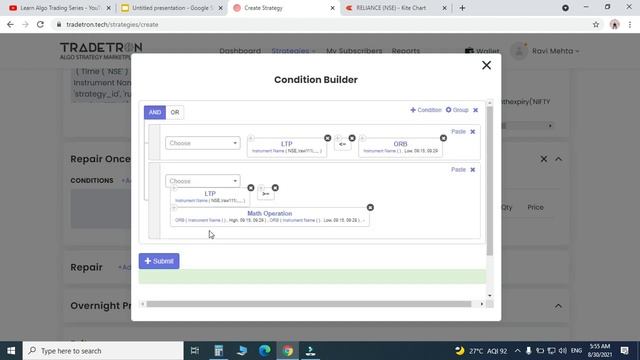The image size is (640, 360).
Task: Go back in browser
Action: click(10, 24)
